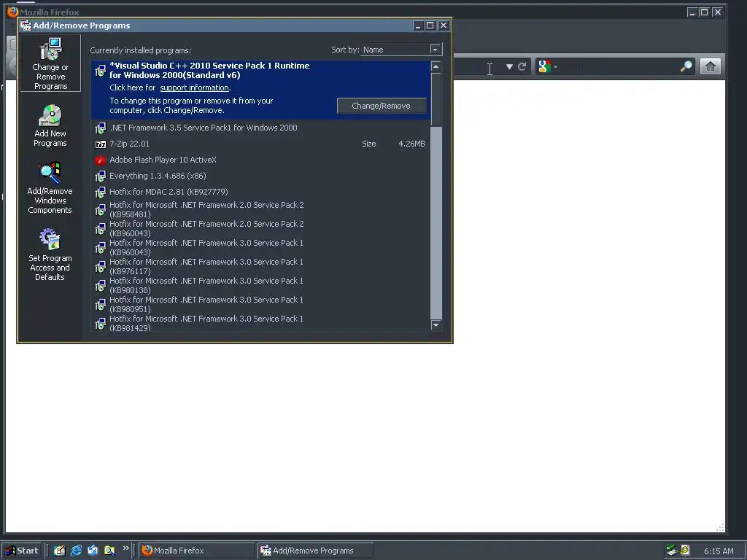Open Add/Remove Windows Components
Viewport: 747px width, 560px height.
pos(50,188)
